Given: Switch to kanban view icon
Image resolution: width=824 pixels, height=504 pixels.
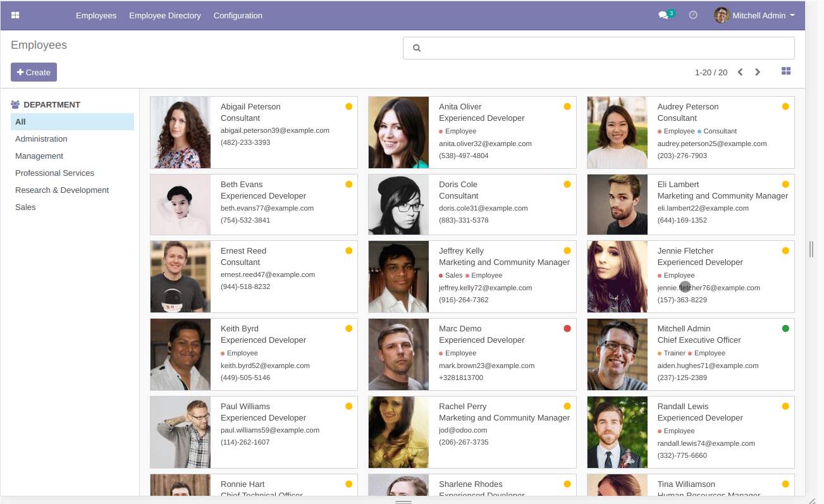Looking at the screenshot, I should tap(786, 71).
